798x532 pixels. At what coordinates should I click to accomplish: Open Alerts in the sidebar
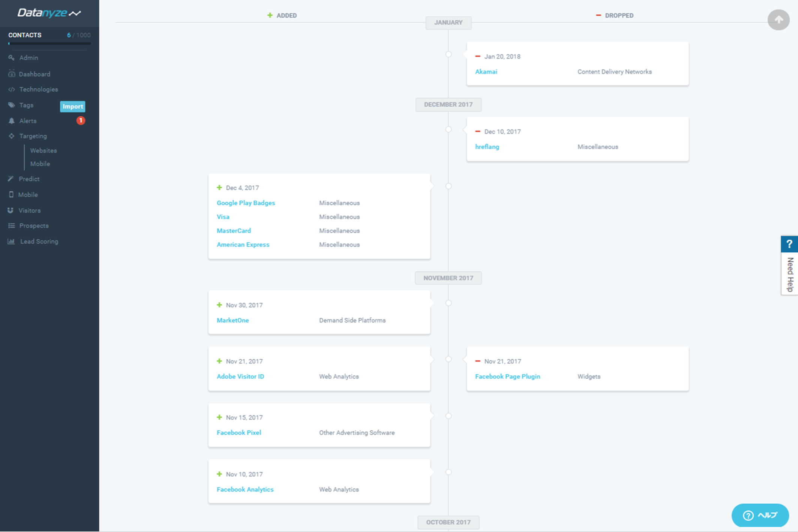28,121
